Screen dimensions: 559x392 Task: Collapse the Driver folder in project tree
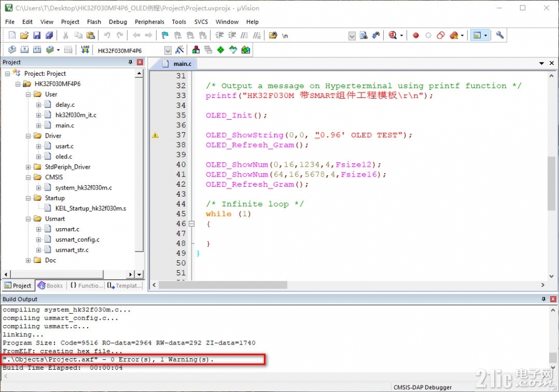click(x=28, y=136)
